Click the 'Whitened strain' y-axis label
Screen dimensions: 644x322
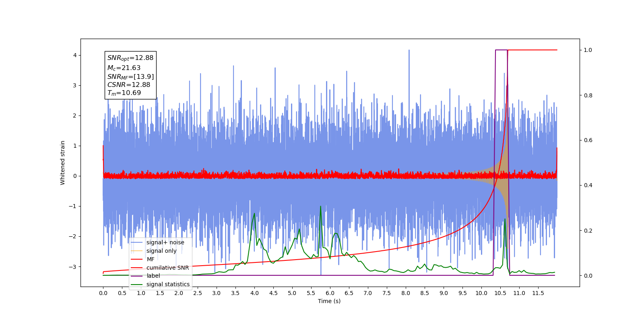pyautogui.click(x=62, y=163)
